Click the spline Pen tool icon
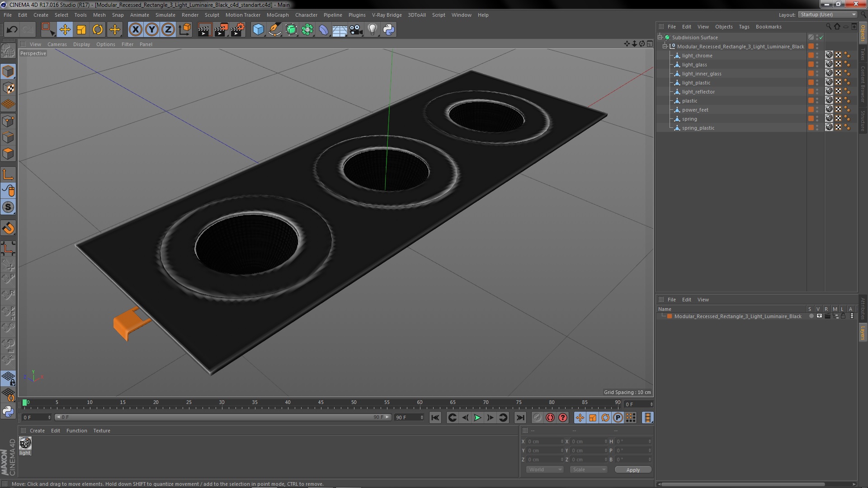Screen dimensions: 868x488 274,30
